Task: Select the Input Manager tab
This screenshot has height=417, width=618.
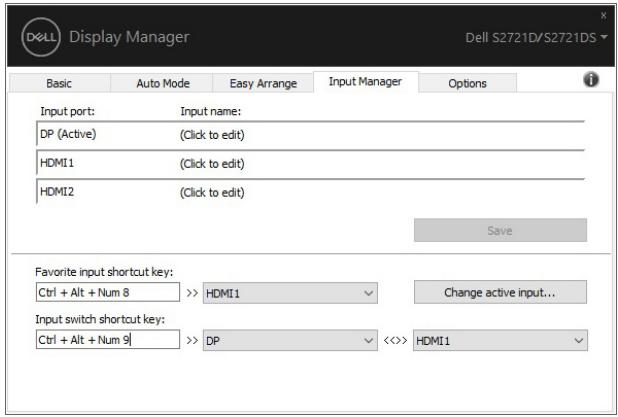Action: click(365, 82)
